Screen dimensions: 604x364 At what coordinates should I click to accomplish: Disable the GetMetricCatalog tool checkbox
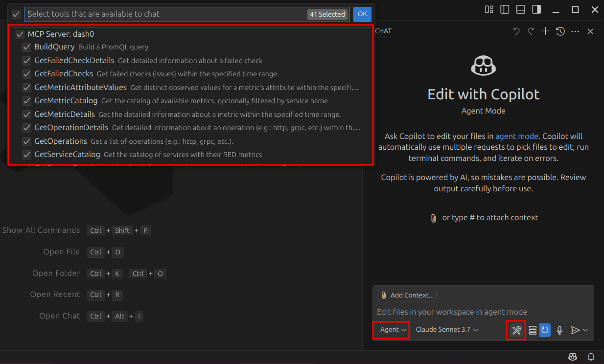coord(26,101)
